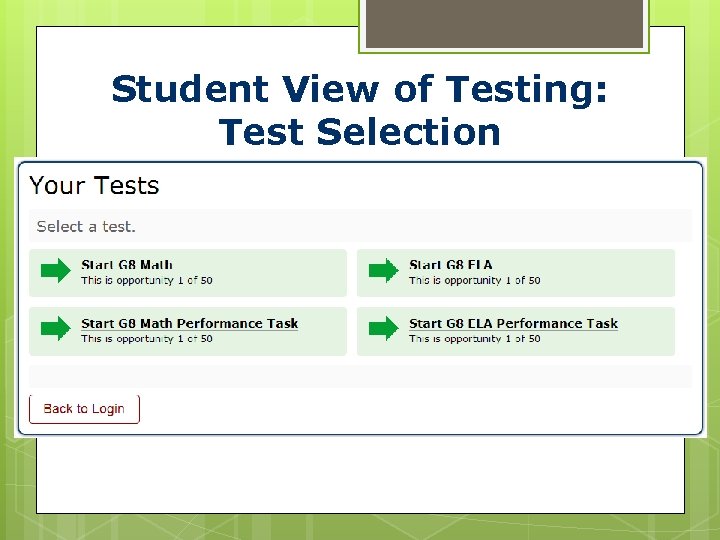Select Start G8 Math Performance Task

click(189, 323)
